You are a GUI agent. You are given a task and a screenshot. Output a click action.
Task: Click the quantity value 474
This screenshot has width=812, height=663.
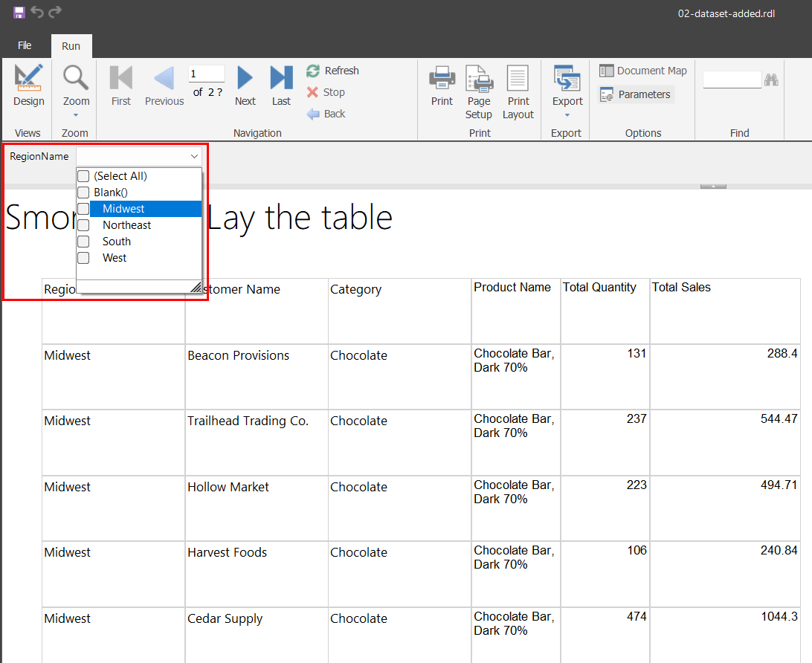pos(637,616)
